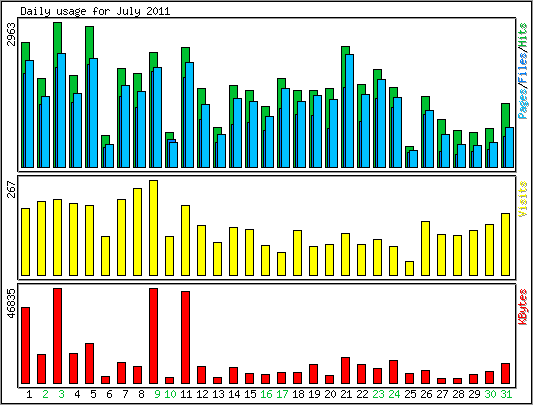Select day label 12
Image resolution: width=533 pixels, height=405 pixels.
[202, 394]
